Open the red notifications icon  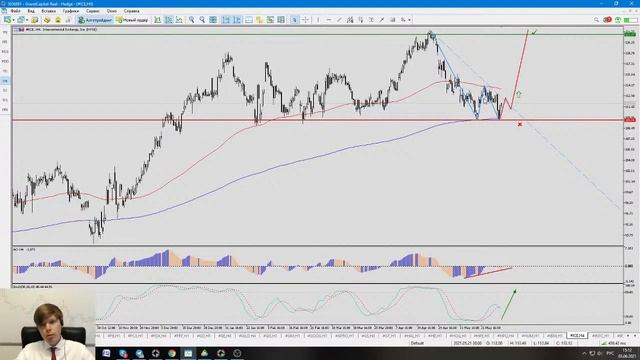607,20
